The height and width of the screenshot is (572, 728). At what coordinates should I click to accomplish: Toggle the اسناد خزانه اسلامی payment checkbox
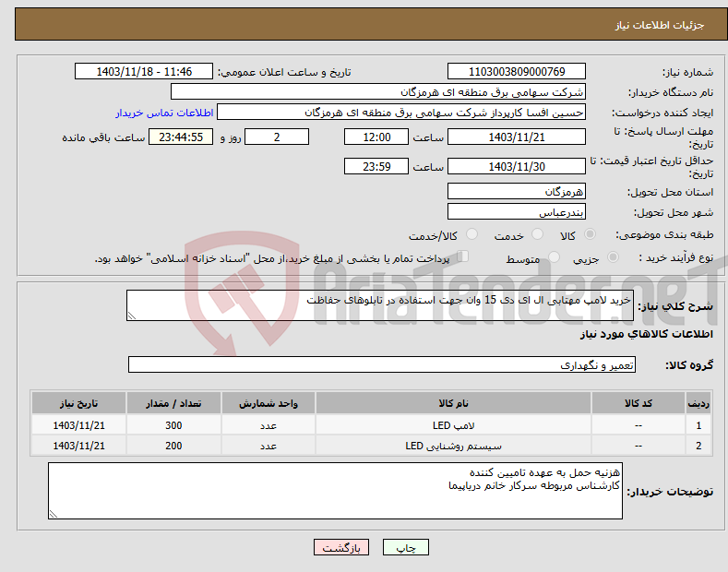click(x=462, y=256)
